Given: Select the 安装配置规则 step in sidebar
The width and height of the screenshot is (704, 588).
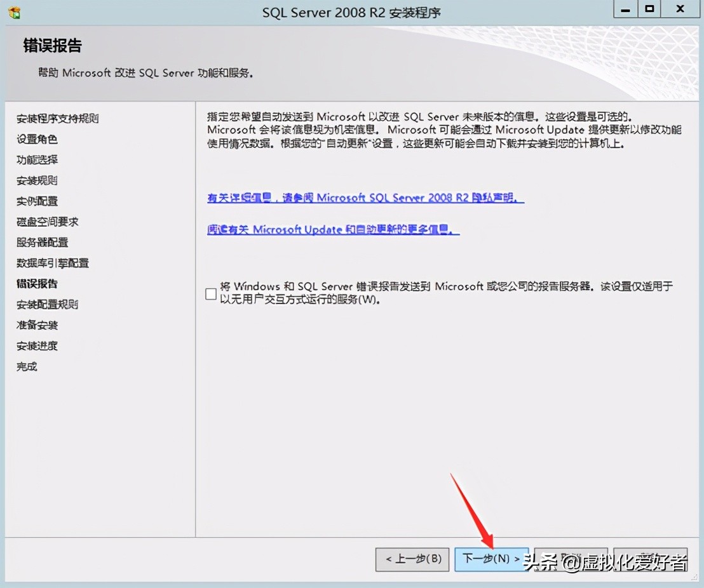Looking at the screenshot, I should [x=47, y=304].
